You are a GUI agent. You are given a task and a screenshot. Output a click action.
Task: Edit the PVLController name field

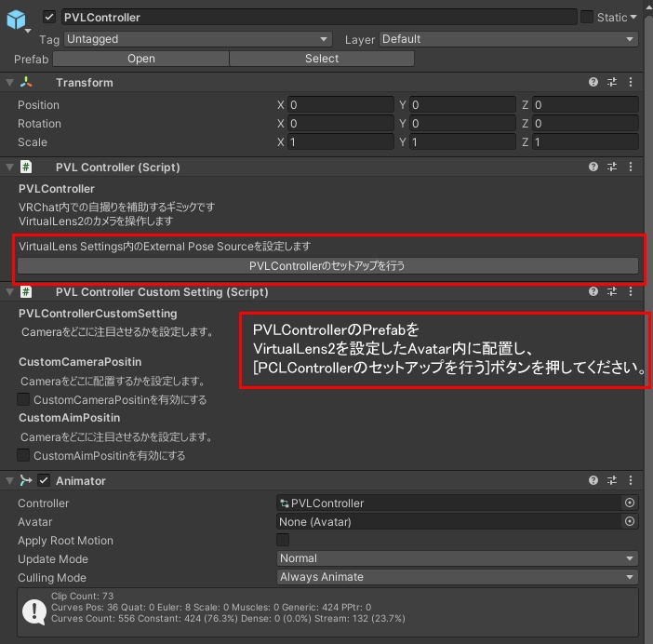[x=319, y=17]
